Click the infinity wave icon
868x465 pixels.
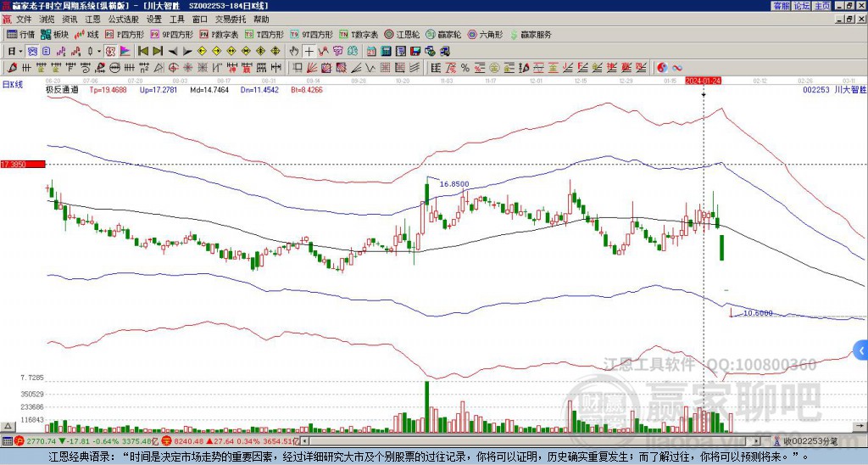[x=677, y=68]
